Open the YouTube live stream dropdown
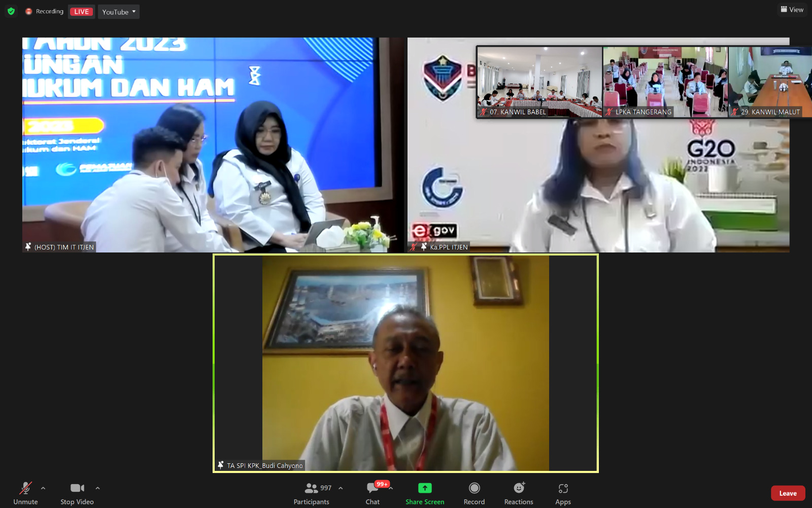The image size is (812, 508). (119, 12)
